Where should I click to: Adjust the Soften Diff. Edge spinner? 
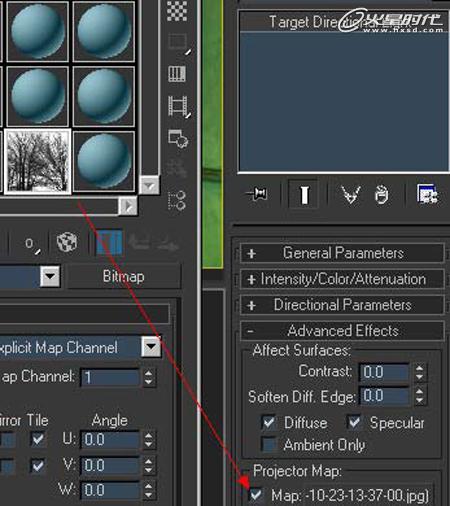[x=419, y=396]
